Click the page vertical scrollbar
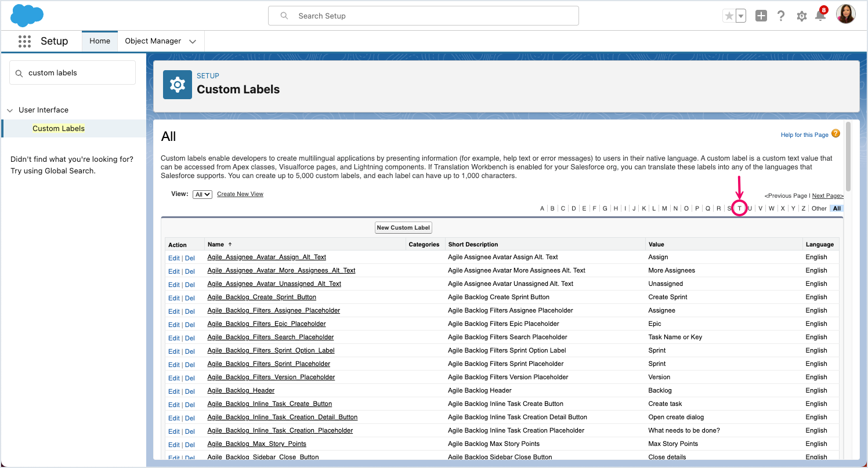This screenshot has width=868, height=468. pos(848,157)
